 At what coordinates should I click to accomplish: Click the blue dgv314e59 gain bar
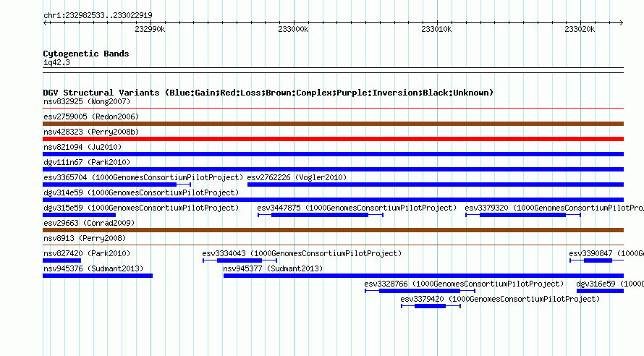[333, 200]
